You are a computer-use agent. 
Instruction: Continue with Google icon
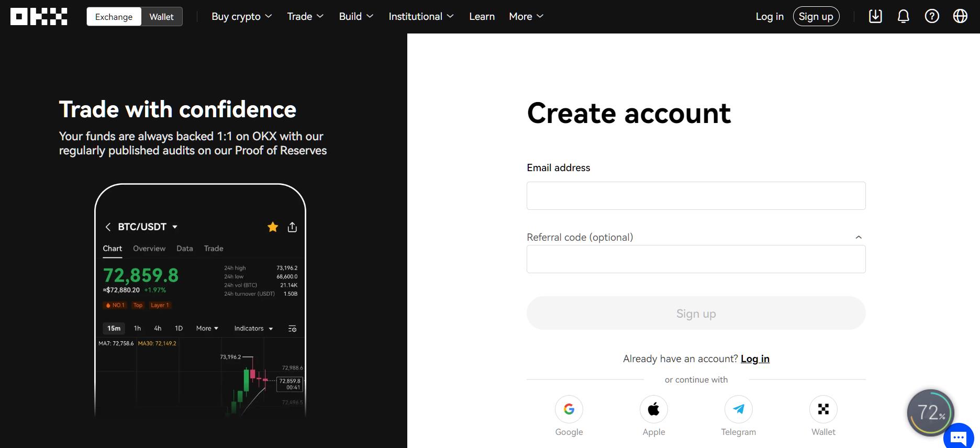569,409
